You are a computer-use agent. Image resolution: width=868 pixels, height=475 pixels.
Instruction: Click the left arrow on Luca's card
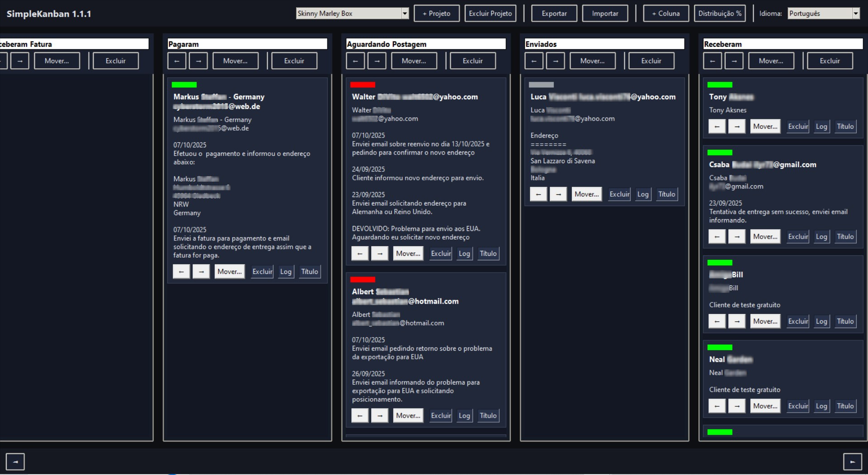click(x=538, y=194)
